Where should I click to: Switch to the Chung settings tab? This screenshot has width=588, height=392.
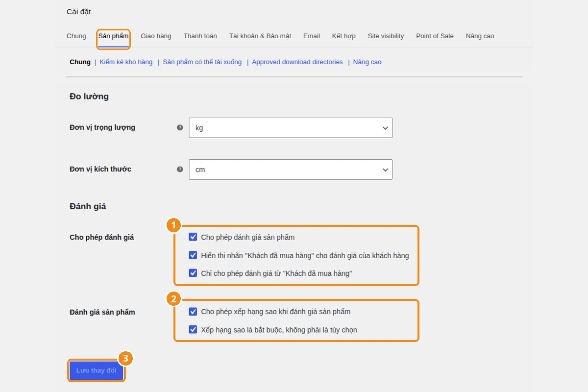[76, 36]
